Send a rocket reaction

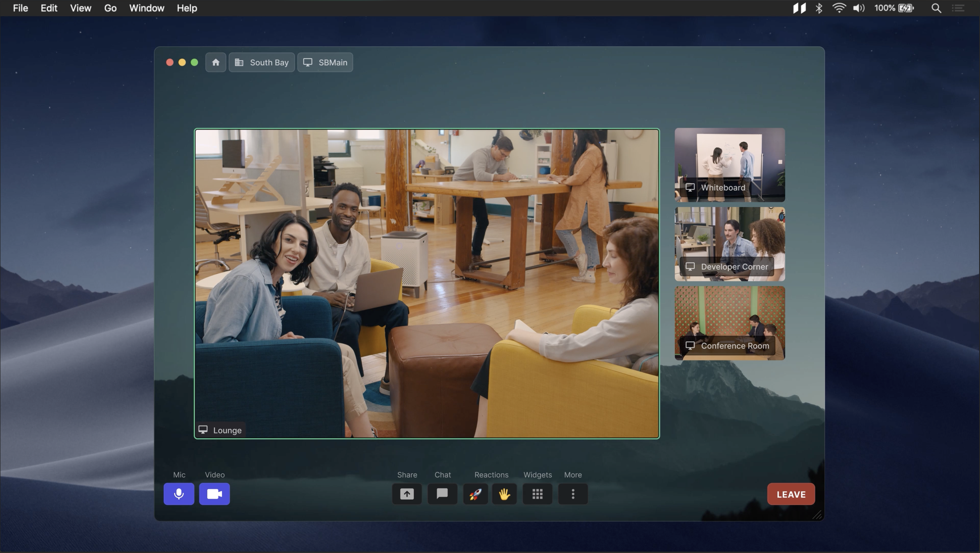coord(475,494)
